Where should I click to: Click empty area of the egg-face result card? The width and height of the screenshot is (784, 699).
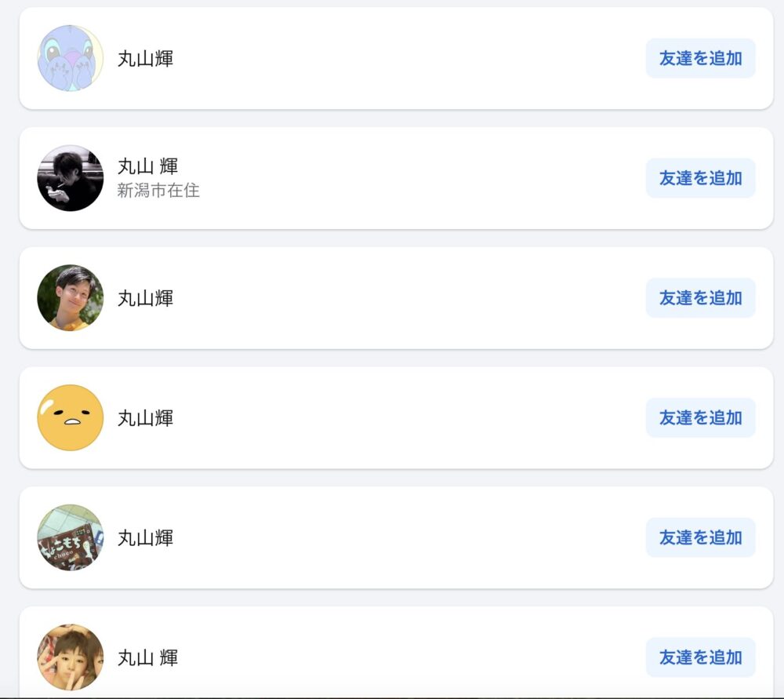tap(400, 418)
